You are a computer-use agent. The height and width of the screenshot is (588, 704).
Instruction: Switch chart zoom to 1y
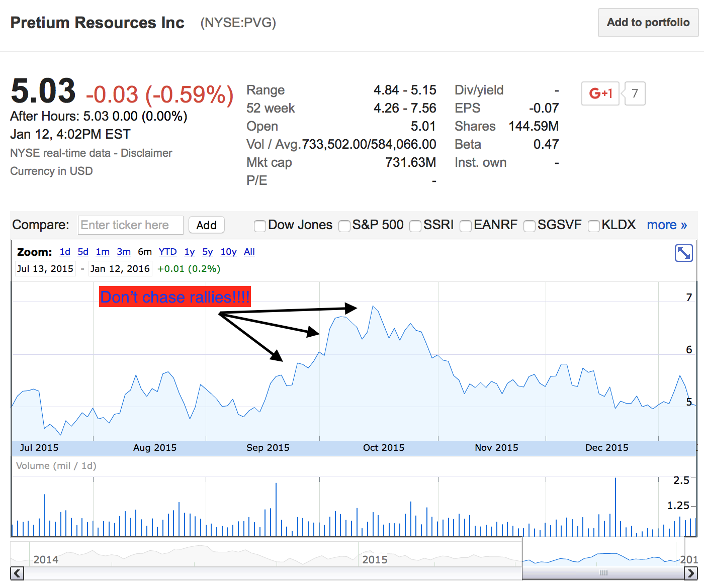coord(189,252)
